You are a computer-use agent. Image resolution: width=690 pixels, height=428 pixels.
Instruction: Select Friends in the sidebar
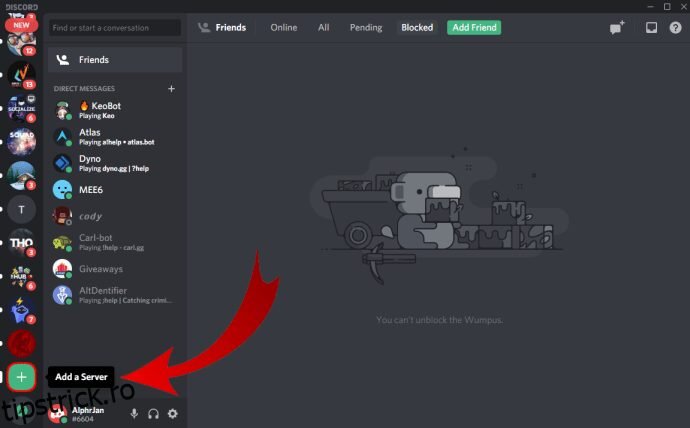coord(115,60)
